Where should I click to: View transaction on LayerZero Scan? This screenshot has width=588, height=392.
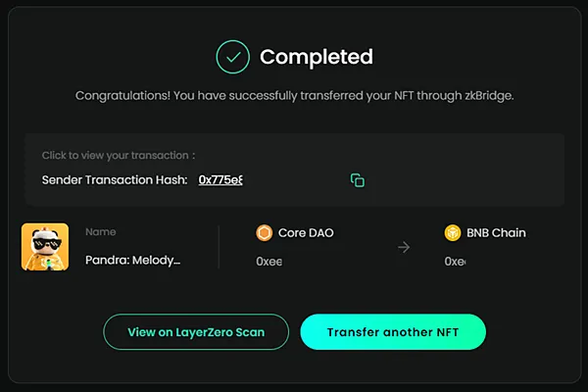(x=196, y=332)
